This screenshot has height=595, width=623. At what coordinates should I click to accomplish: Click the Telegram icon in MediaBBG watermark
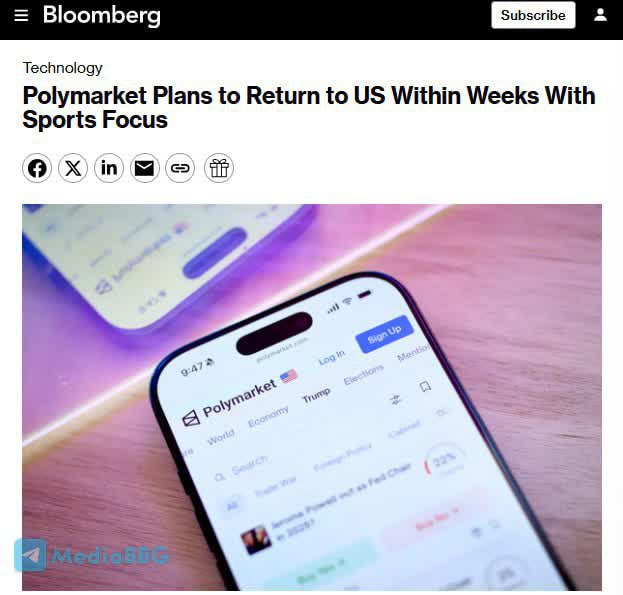coord(30,554)
